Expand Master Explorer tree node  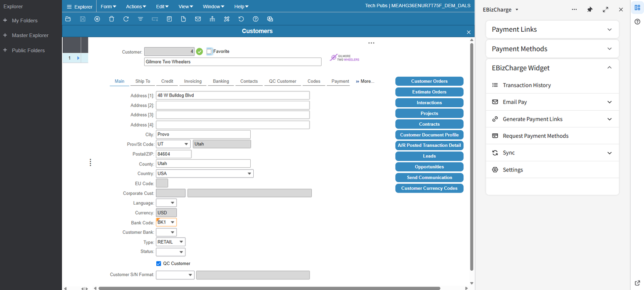5,35
